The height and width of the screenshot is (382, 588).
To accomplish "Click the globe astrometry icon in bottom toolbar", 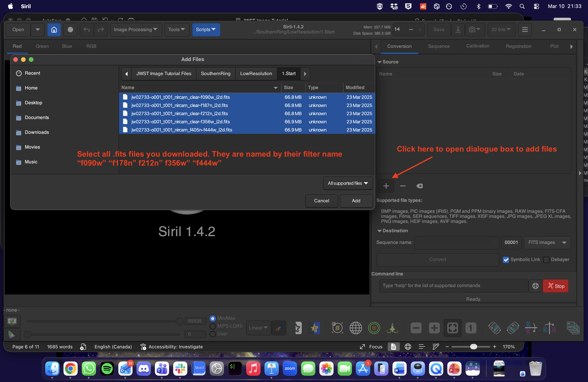I will (355, 328).
